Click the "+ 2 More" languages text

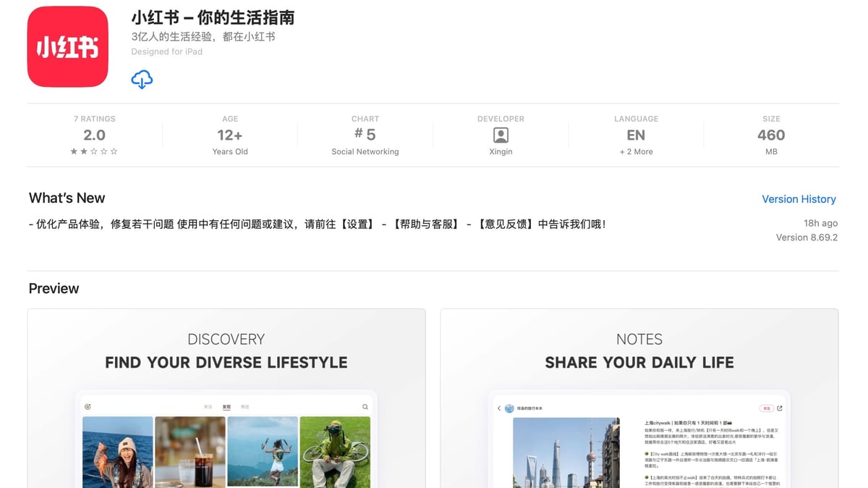point(636,152)
